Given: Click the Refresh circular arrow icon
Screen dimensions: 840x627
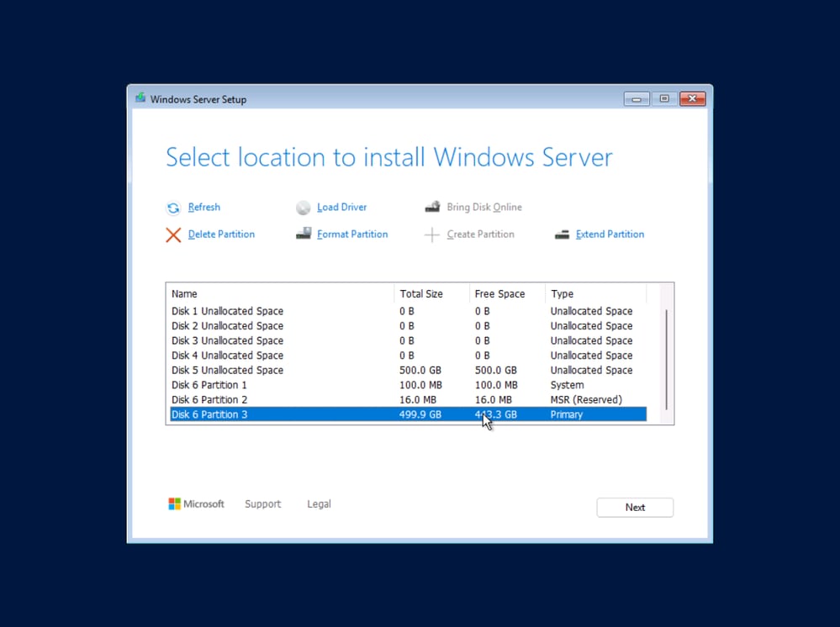Looking at the screenshot, I should click(x=173, y=207).
